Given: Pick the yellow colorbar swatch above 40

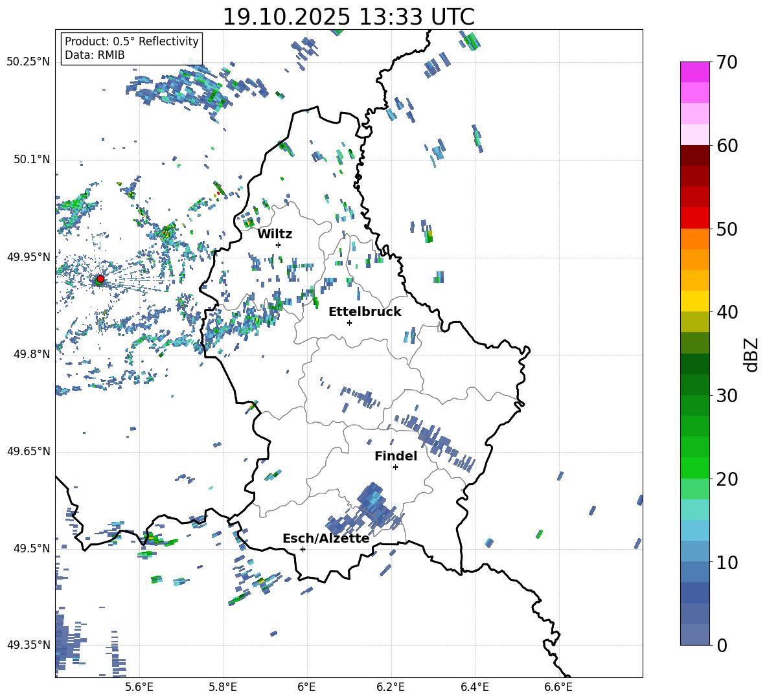Looking at the screenshot, I should tap(695, 301).
